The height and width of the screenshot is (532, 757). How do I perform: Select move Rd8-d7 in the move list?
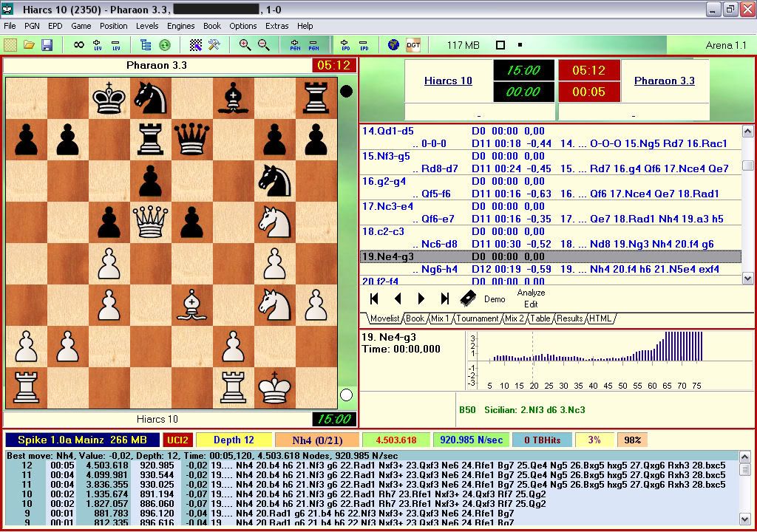pos(439,168)
